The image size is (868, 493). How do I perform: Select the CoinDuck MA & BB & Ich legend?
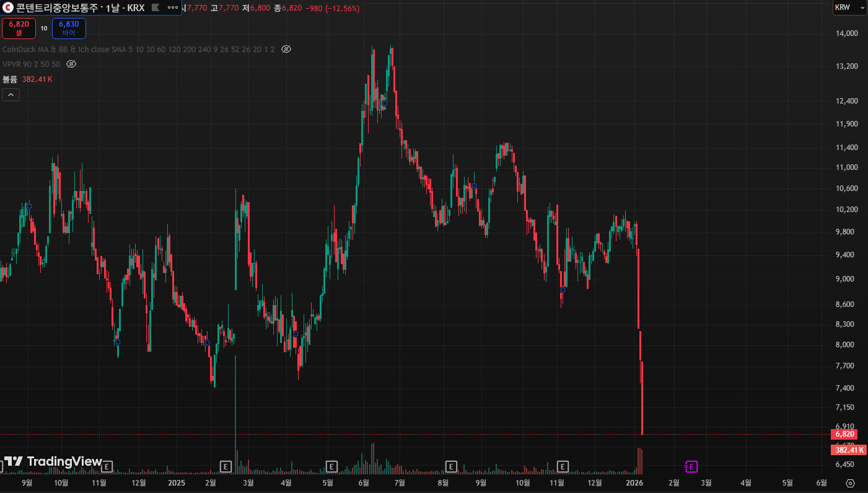[x=139, y=49]
